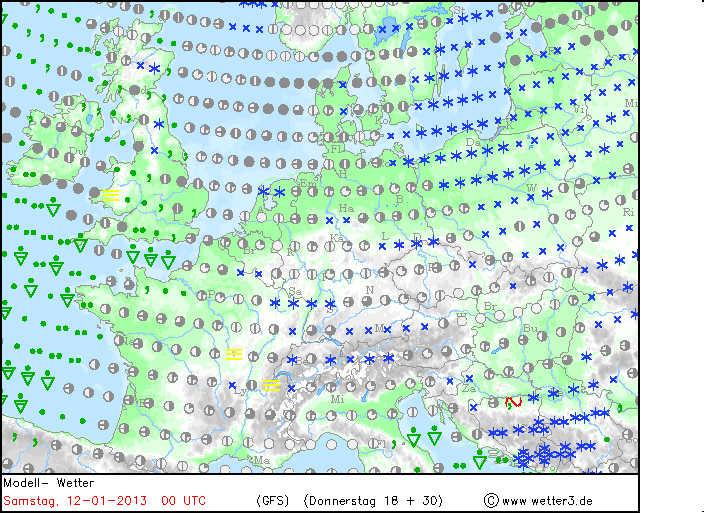704x513 pixels.
Task: Click the copyright symbol before www.wetter3.de
Action: tap(491, 500)
